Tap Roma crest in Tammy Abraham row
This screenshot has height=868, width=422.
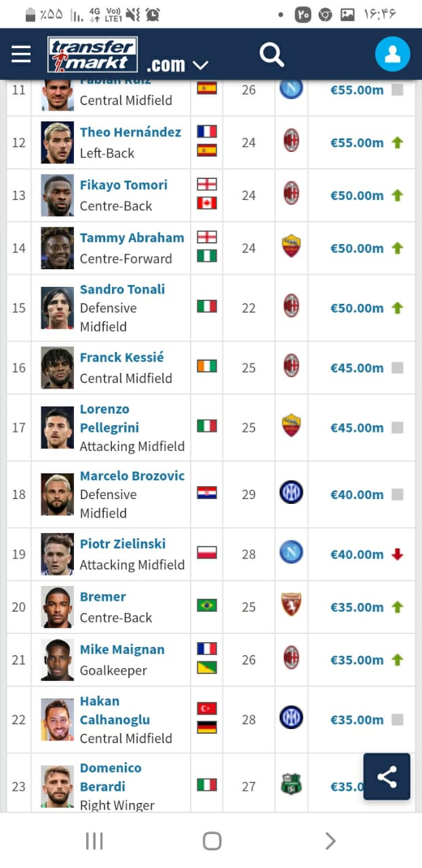(x=291, y=246)
